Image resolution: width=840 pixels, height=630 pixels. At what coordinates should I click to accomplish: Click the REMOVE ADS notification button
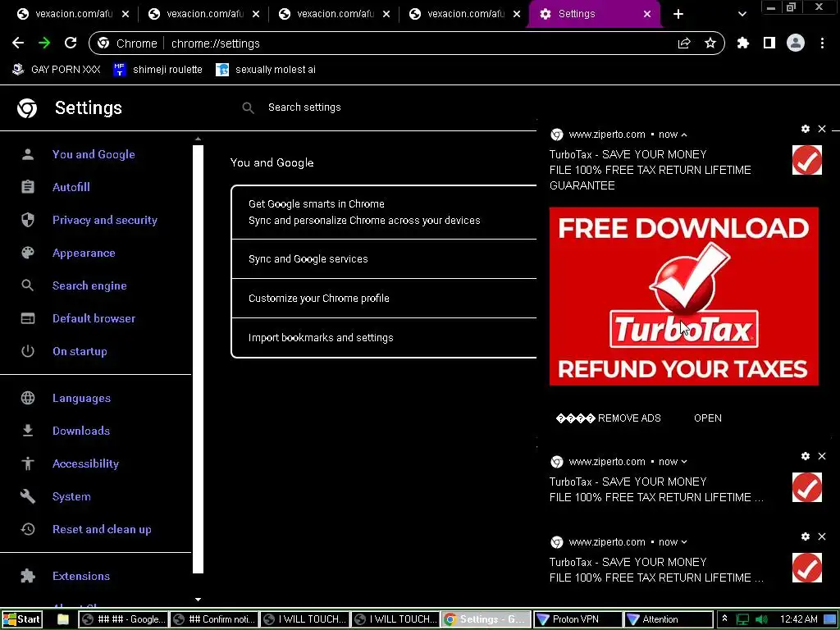pos(609,418)
